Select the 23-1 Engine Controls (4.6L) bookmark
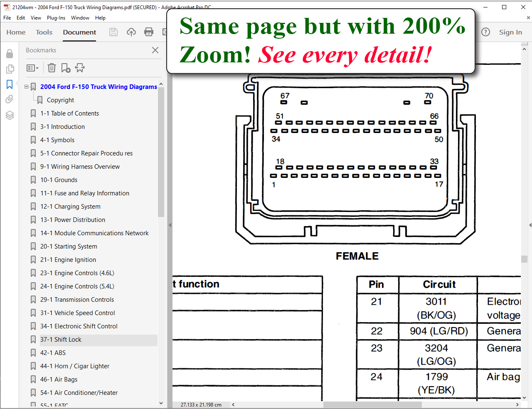Screen dimensions: 532x409 click(77, 273)
